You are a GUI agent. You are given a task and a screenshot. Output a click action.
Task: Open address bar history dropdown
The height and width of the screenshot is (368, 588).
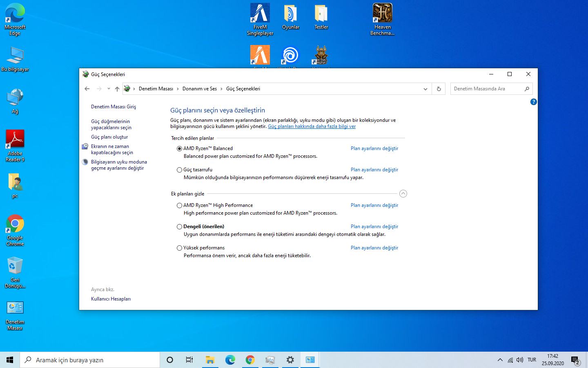pos(425,89)
